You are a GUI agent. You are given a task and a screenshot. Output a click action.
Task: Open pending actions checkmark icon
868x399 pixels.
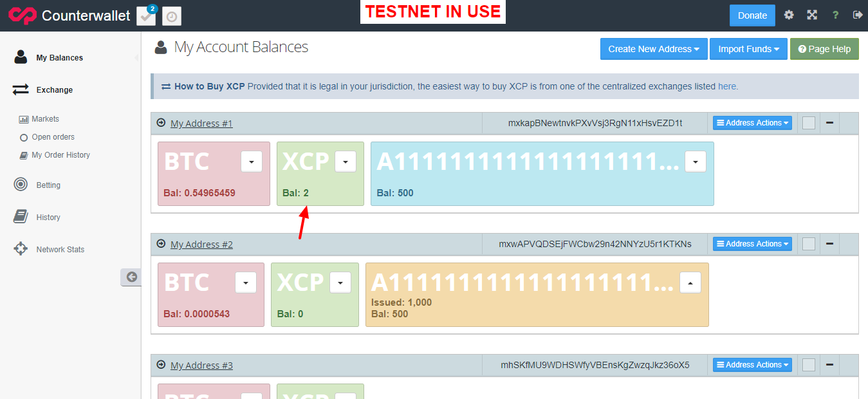click(147, 15)
